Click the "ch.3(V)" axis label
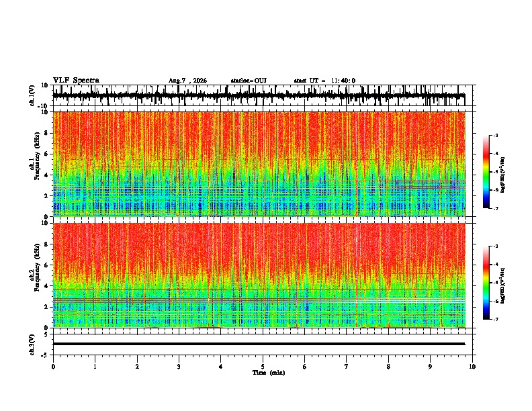This screenshot has width=532, height=411. point(32,345)
